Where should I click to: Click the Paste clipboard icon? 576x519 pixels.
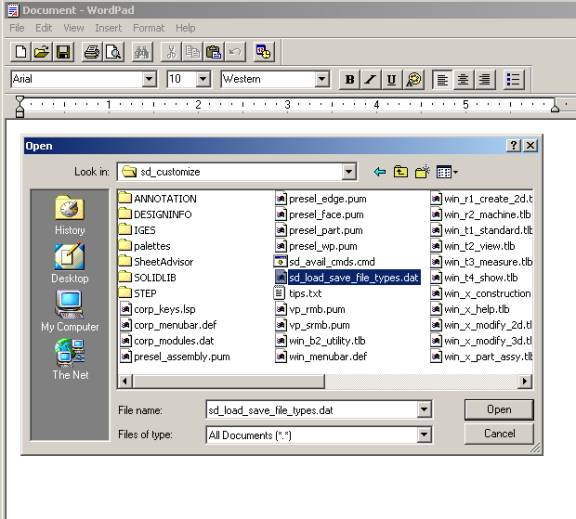[x=213, y=52]
